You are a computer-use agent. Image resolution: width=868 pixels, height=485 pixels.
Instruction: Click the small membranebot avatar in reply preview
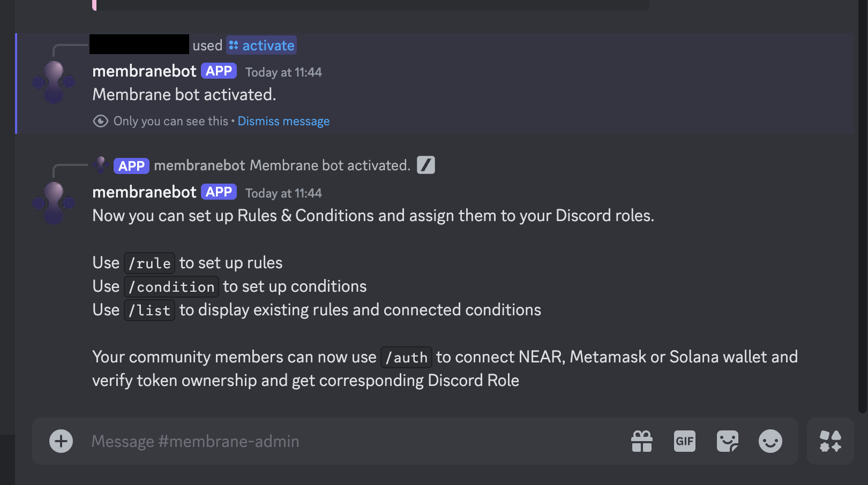101,165
